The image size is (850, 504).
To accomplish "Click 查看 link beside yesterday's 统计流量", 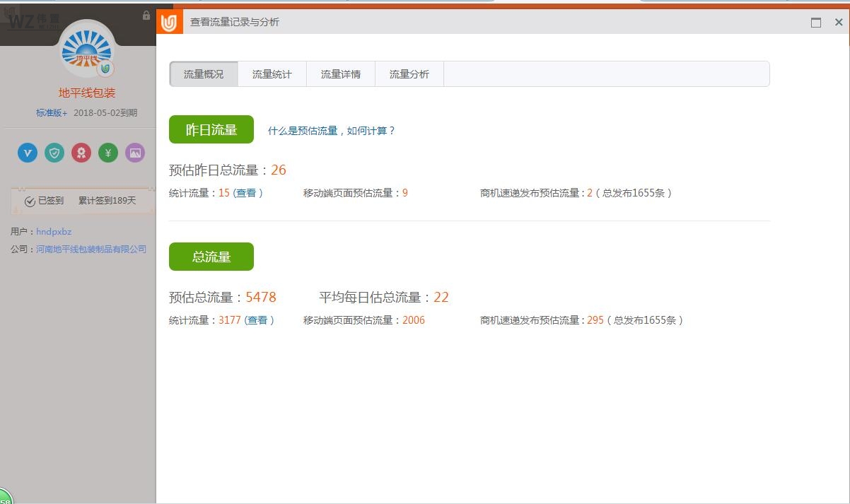I will point(247,193).
